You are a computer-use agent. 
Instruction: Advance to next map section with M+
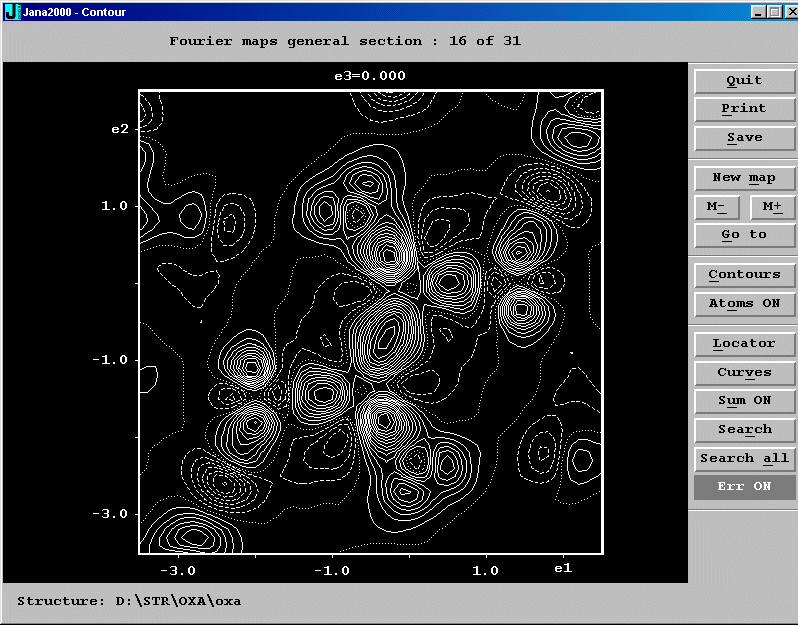pos(772,207)
